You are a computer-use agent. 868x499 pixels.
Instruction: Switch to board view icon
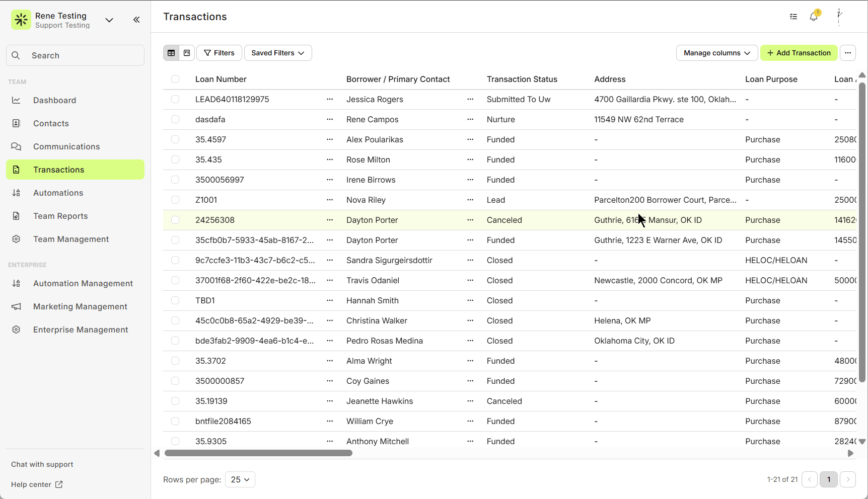click(x=187, y=53)
